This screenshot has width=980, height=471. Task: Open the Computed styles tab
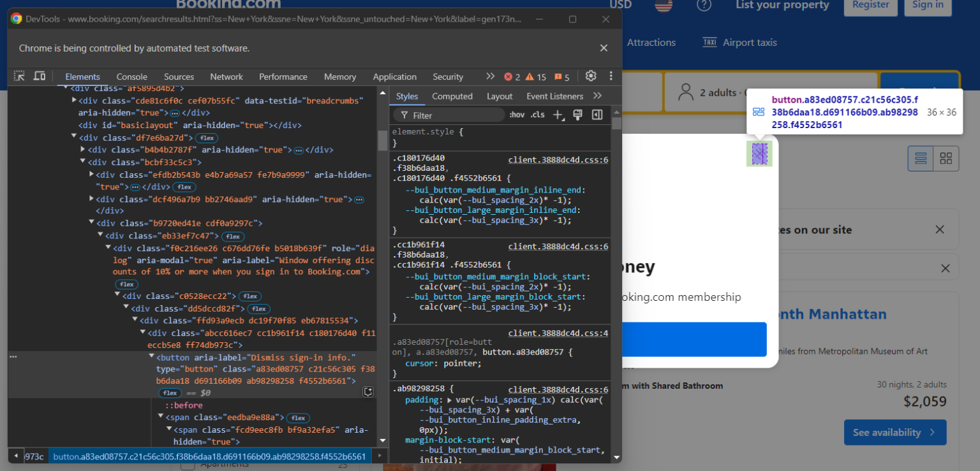point(452,96)
